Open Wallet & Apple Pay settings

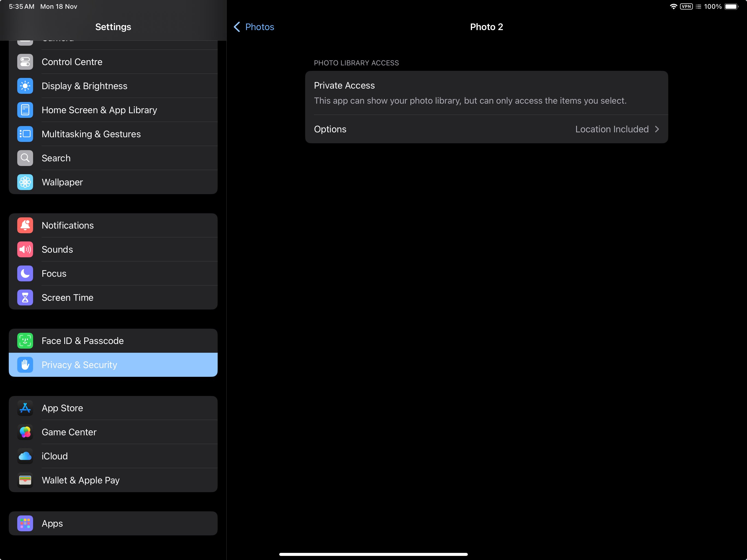113,480
